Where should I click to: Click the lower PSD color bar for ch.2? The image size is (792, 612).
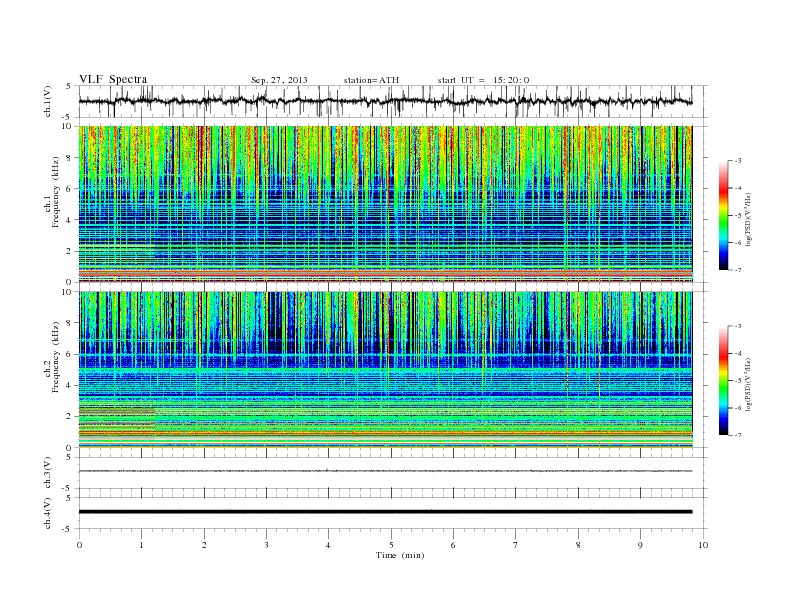pos(723,381)
